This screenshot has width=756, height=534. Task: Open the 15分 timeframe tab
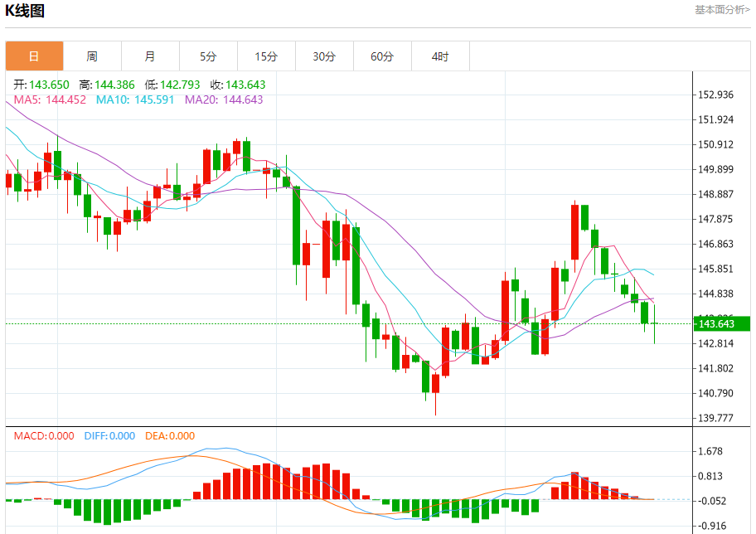266,56
